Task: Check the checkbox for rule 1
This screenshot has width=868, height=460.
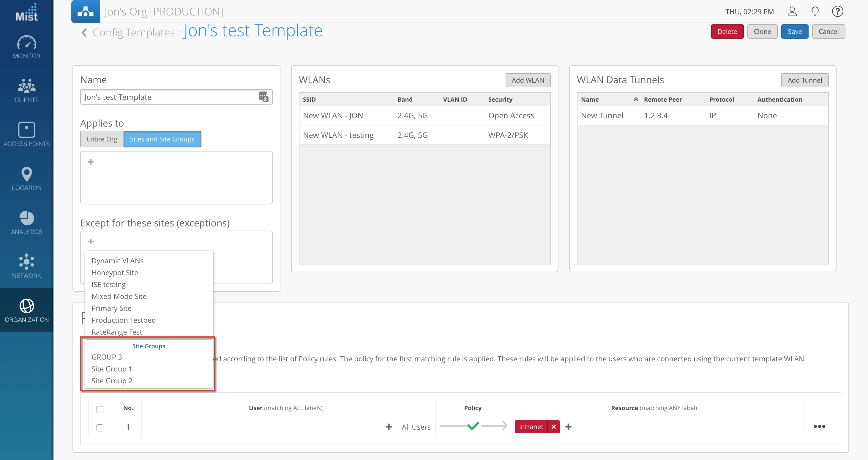Action: coord(100,428)
